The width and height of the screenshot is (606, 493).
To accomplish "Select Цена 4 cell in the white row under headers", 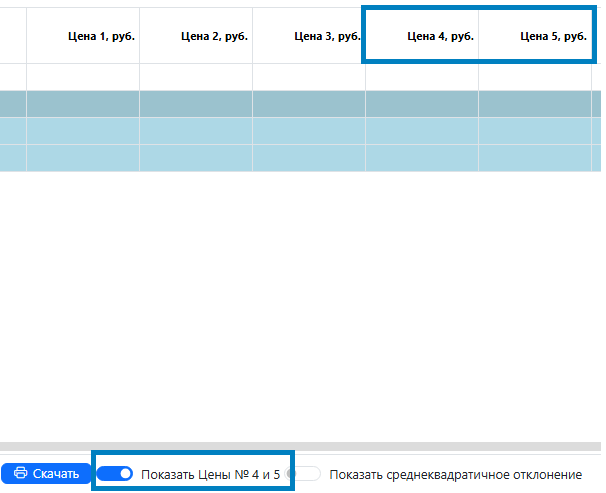I will (x=422, y=77).
